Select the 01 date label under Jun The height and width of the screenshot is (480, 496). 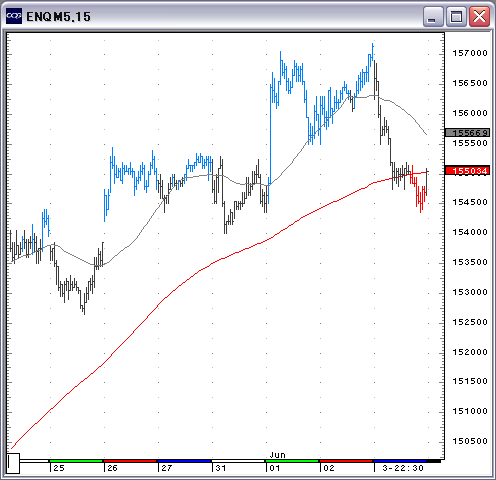point(275,468)
